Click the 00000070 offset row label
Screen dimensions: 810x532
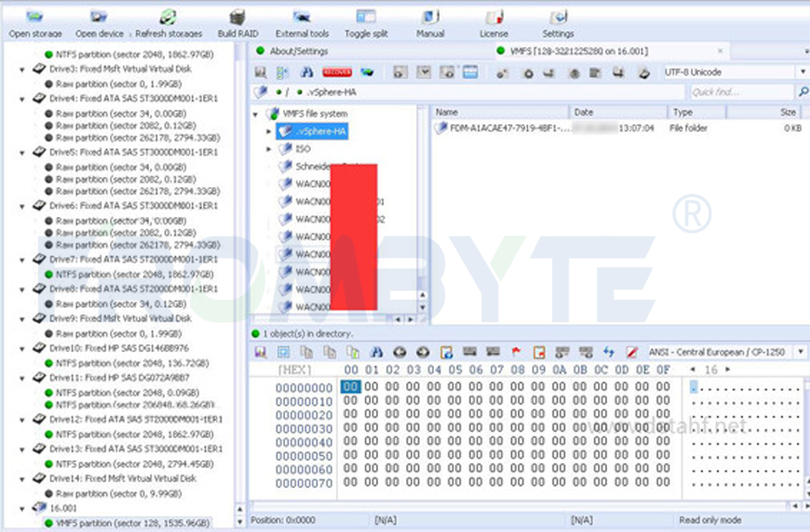click(303, 483)
